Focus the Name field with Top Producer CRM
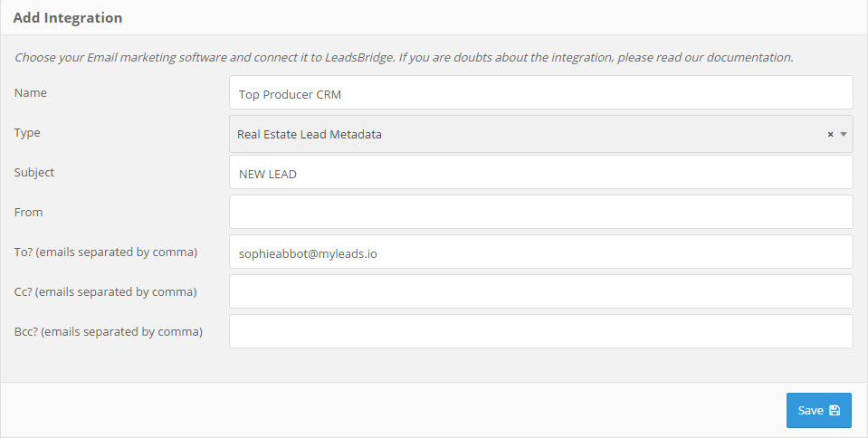868x438 pixels. (541, 92)
